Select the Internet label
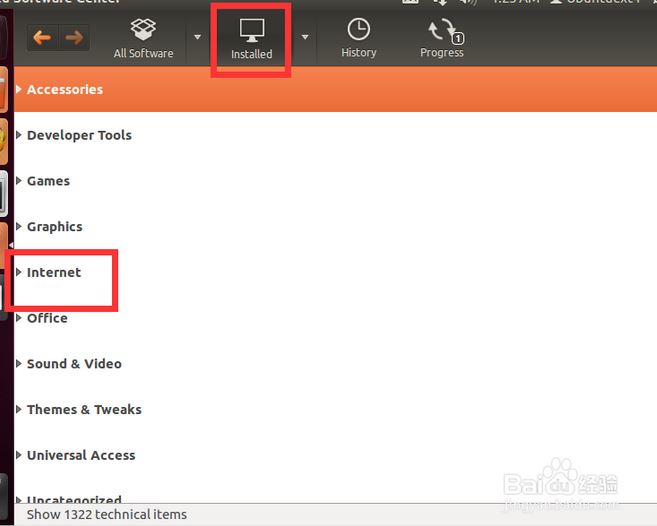This screenshot has width=657, height=526. click(54, 272)
